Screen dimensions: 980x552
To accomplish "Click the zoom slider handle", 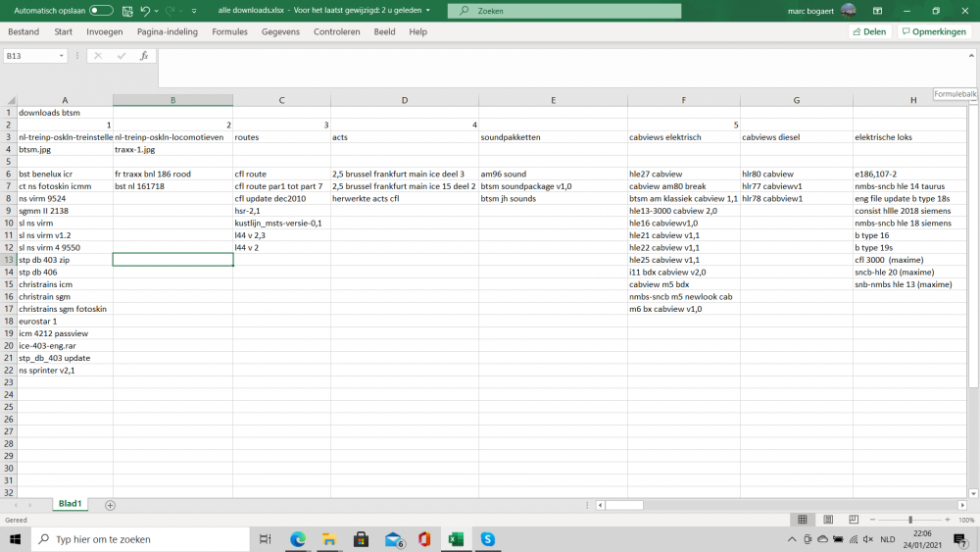I will [x=910, y=520].
